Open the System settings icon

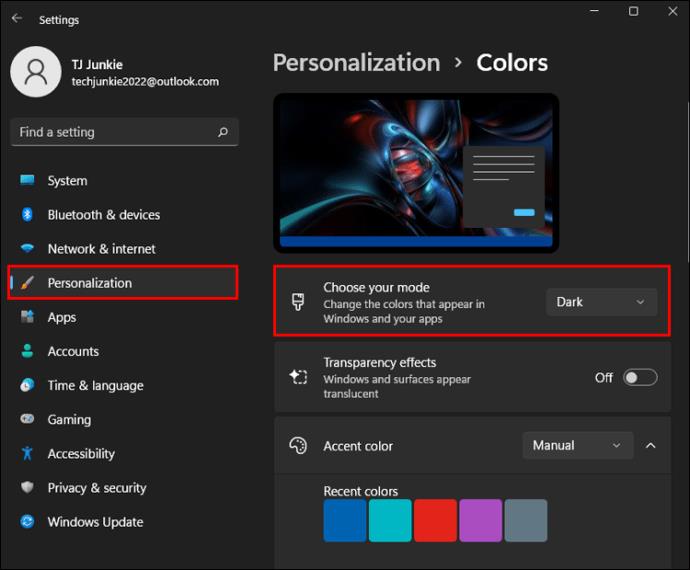(x=27, y=180)
